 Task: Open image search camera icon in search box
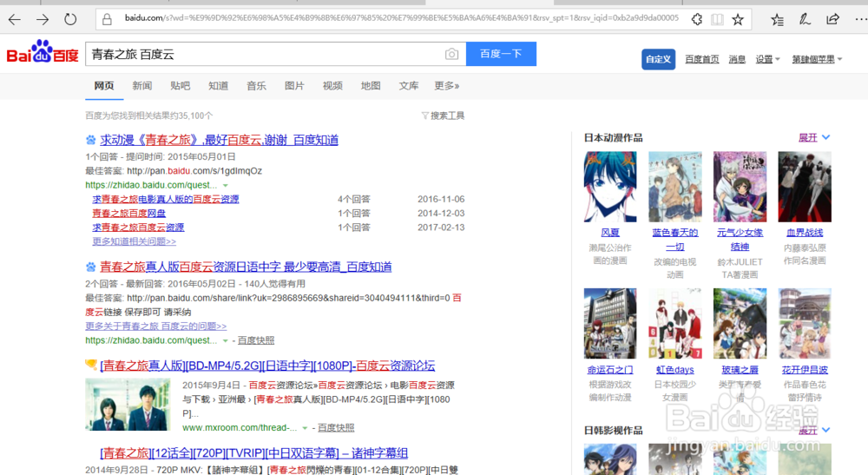[x=451, y=54]
